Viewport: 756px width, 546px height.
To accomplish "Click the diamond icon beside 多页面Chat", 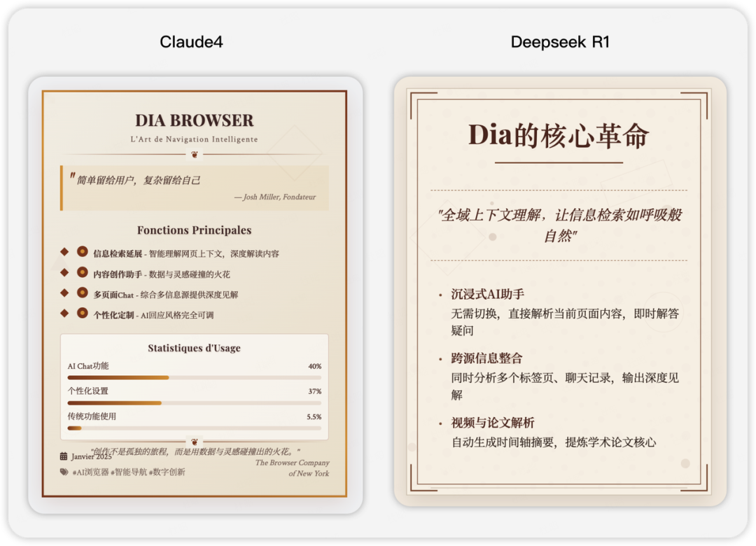I will pos(64,292).
